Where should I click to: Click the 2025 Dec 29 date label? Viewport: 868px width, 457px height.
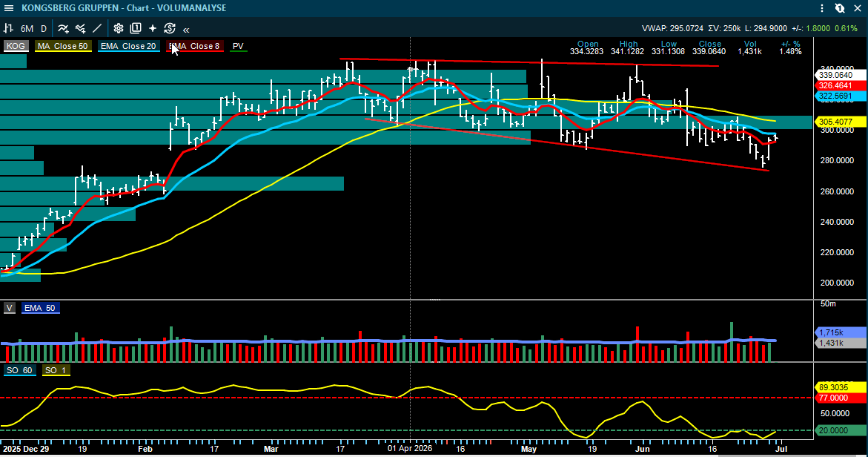coord(25,449)
